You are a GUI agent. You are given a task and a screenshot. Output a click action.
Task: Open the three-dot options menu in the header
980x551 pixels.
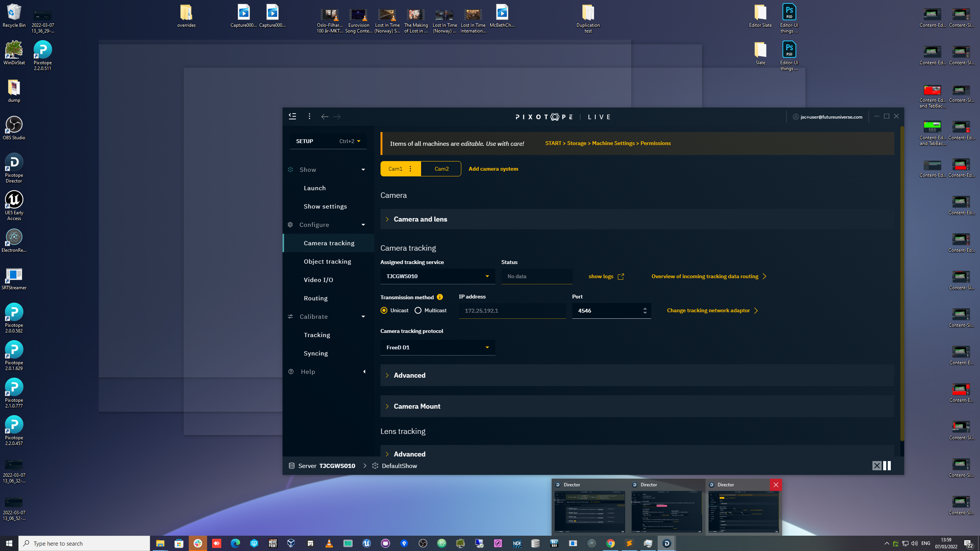pos(309,116)
